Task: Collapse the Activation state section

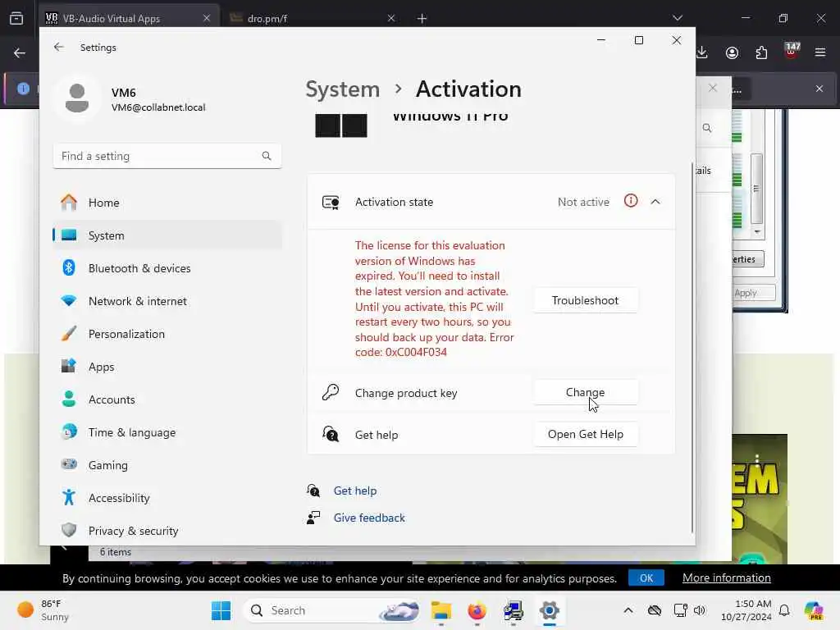Action: click(655, 202)
